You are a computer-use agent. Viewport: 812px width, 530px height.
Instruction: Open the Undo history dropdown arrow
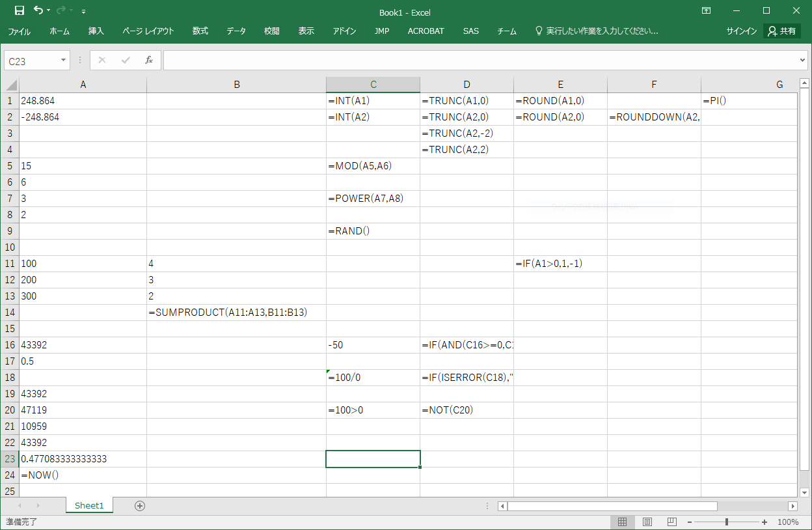pyautogui.click(x=49, y=11)
